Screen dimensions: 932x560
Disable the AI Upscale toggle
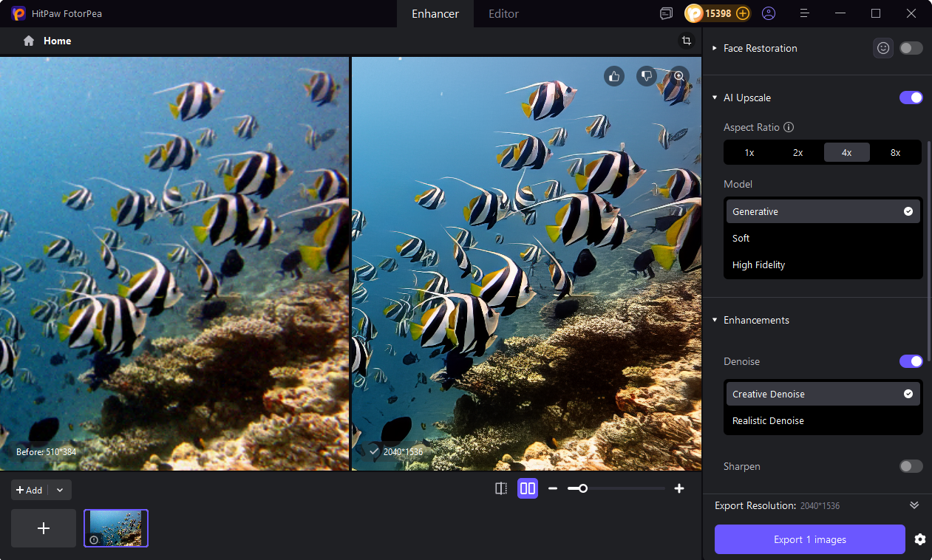[x=911, y=98]
